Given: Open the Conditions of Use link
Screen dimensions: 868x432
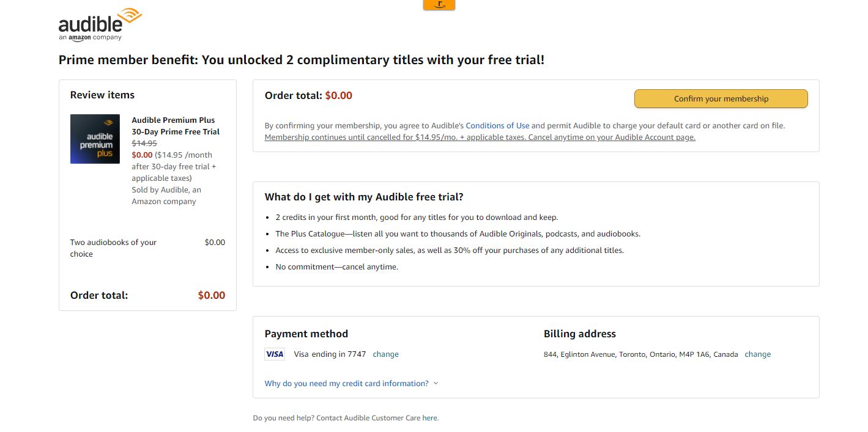Looking at the screenshot, I should click(x=497, y=126).
